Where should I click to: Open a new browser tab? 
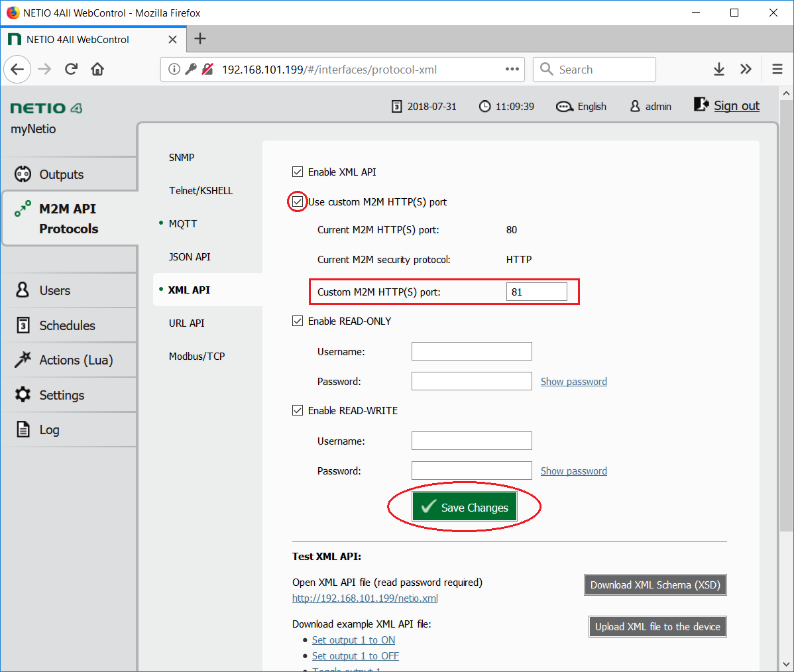click(x=200, y=39)
